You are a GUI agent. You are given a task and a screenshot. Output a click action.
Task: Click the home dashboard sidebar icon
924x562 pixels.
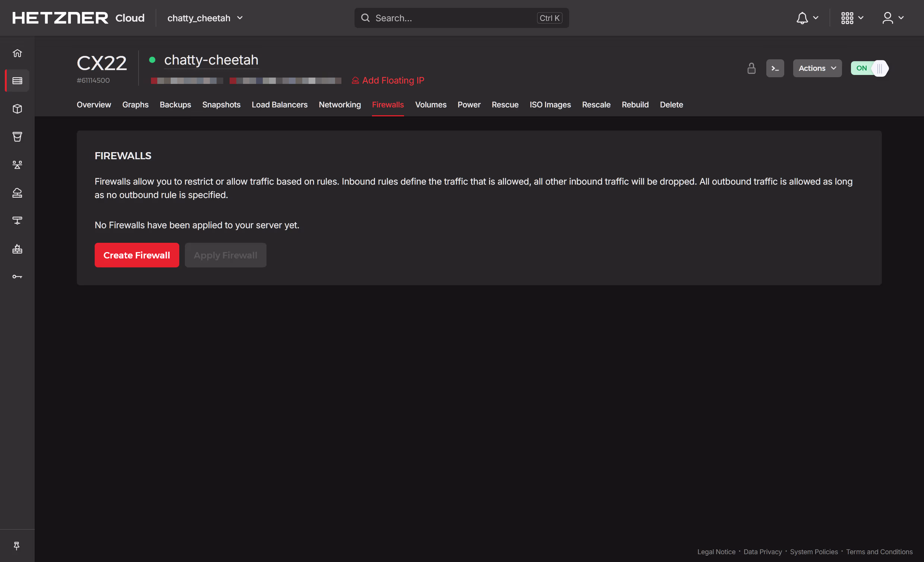[17, 53]
